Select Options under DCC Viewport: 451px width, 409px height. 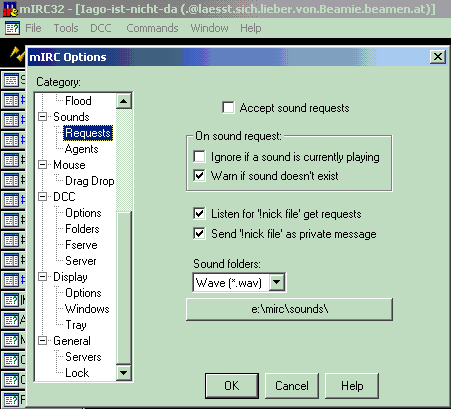[x=83, y=213]
